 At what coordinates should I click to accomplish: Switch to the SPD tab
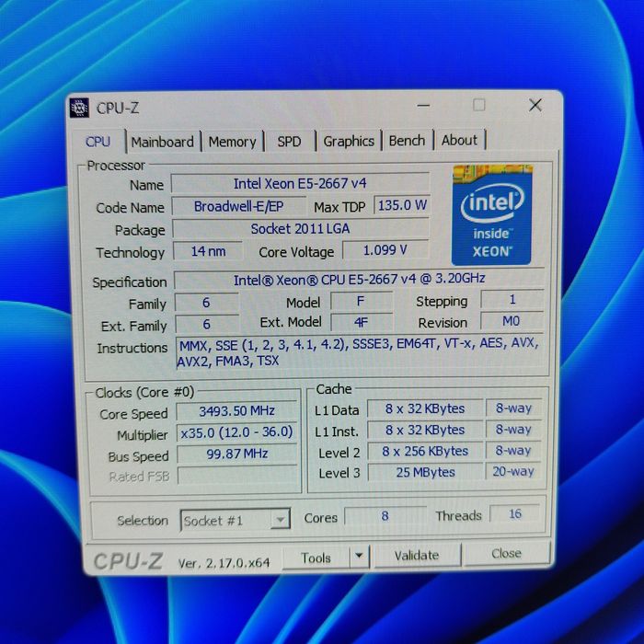tap(289, 142)
